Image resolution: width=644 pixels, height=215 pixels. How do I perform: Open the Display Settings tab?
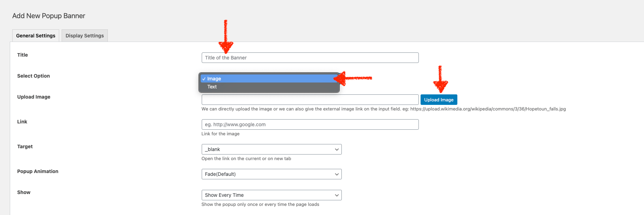85,36
